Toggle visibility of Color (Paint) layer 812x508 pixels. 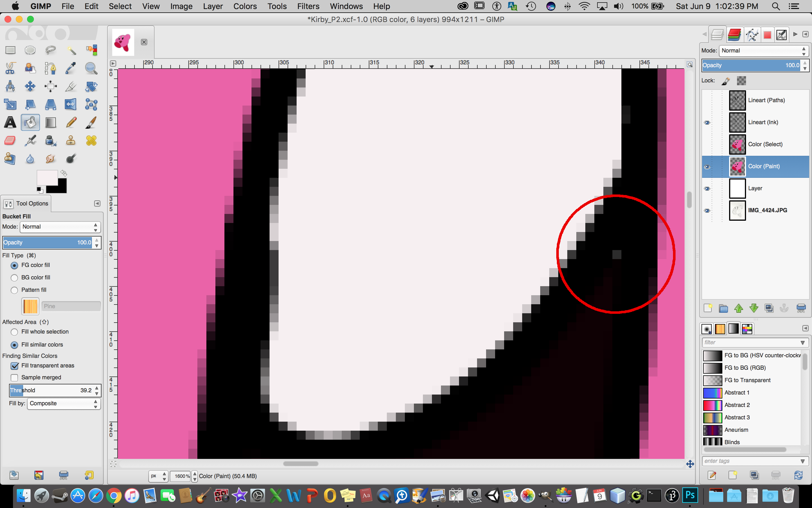click(x=707, y=167)
